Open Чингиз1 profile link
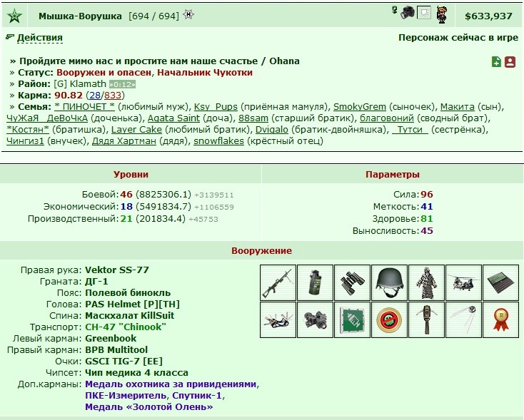Screen dimensions: 524x420 tap(25, 141)
